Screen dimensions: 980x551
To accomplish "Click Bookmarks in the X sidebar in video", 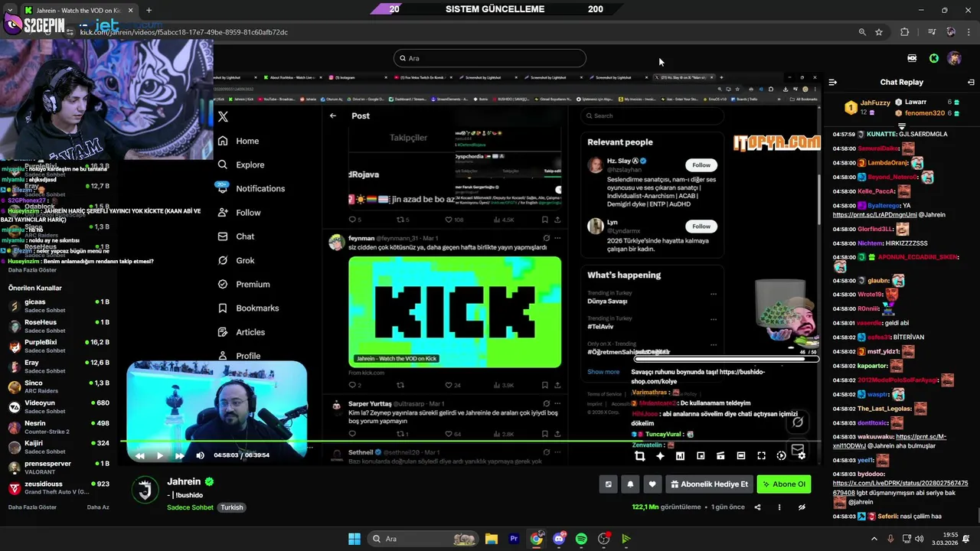I will [248, 308].
